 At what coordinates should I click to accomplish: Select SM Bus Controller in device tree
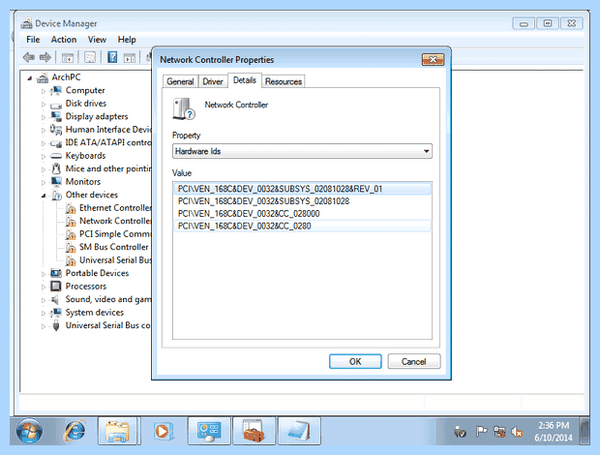point(114,247)
